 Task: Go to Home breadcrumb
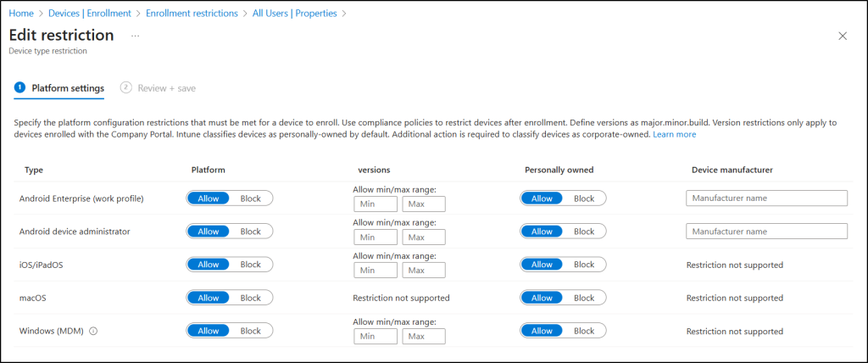[x=21, y=14]
